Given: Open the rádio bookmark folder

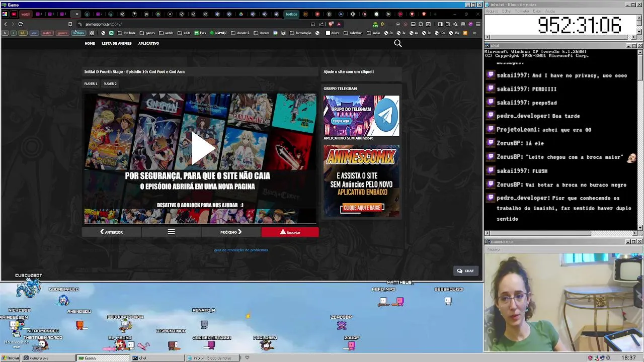Looking at the screenshot, I should click(x=374, y=33).
